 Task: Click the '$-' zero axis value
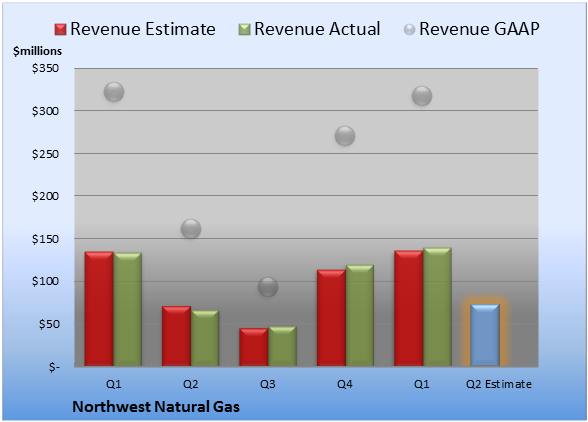point(54,367)
